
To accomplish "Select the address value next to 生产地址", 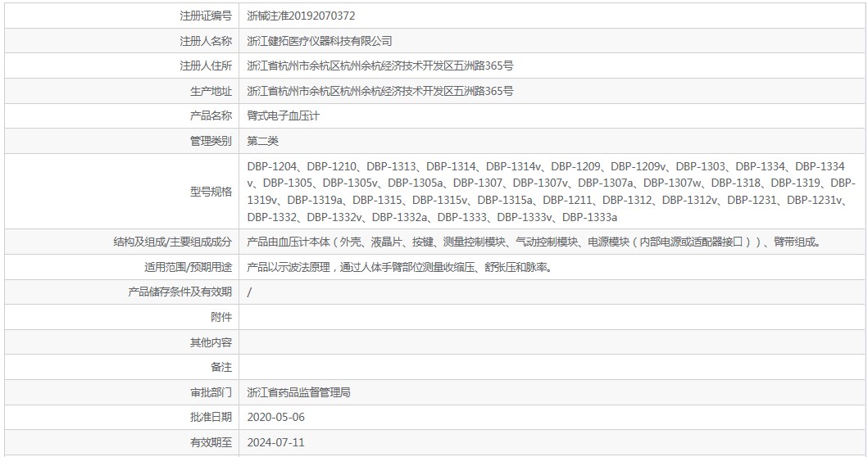I will coord(380,91).
